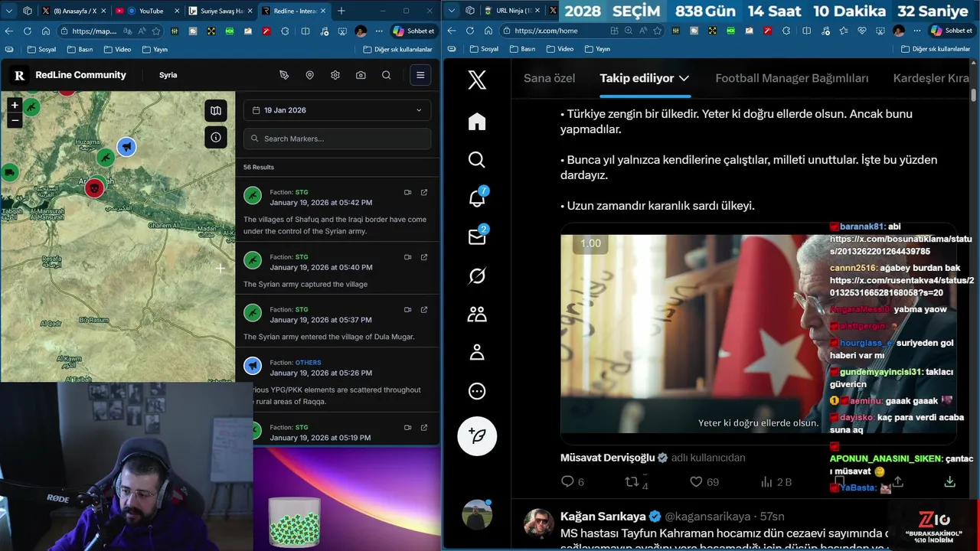The width and height of the screenshot is (980, 551).
Task: Open video for the 05:40 PM event
Action: point(408,257)
